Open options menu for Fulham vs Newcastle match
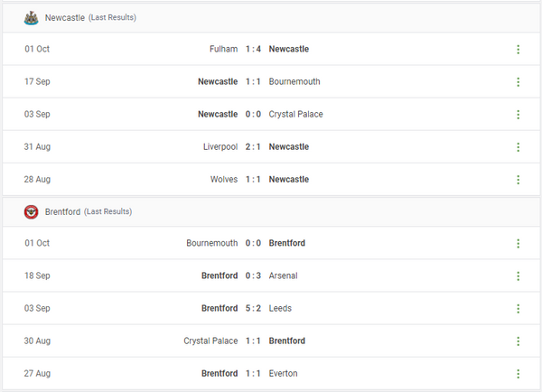 point(519,50)
